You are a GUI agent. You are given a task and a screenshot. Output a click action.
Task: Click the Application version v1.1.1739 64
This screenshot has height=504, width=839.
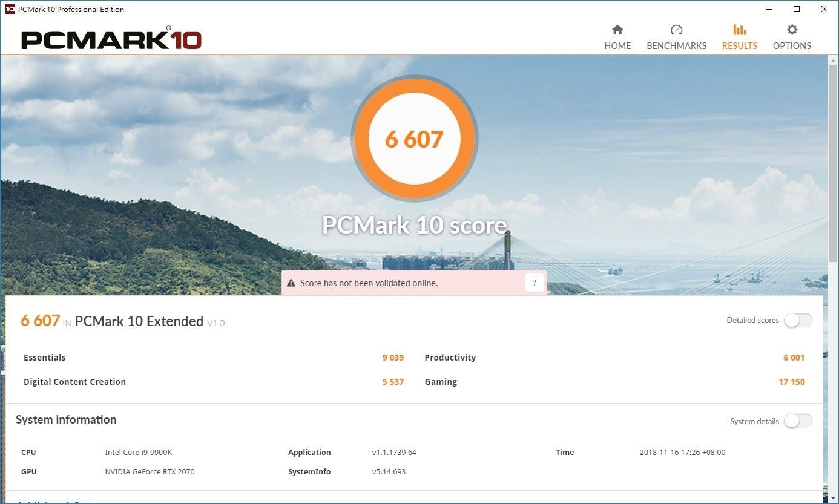click(x=394, y=453)
